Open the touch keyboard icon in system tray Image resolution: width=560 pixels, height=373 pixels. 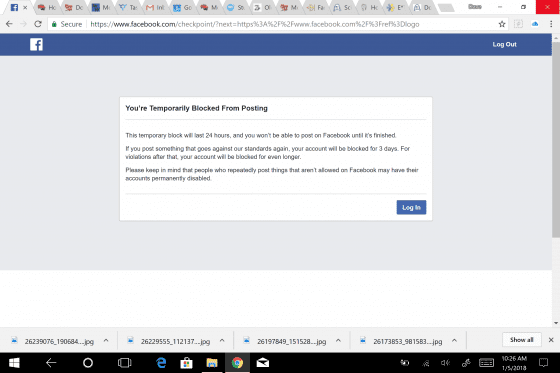coord(486,363)
